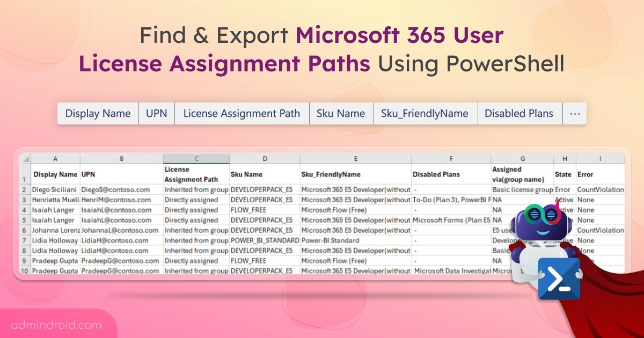Open the ellipsis more-columns pill
Image resolution: width=644 pixels, height=338 pixels.
[575, 113]
